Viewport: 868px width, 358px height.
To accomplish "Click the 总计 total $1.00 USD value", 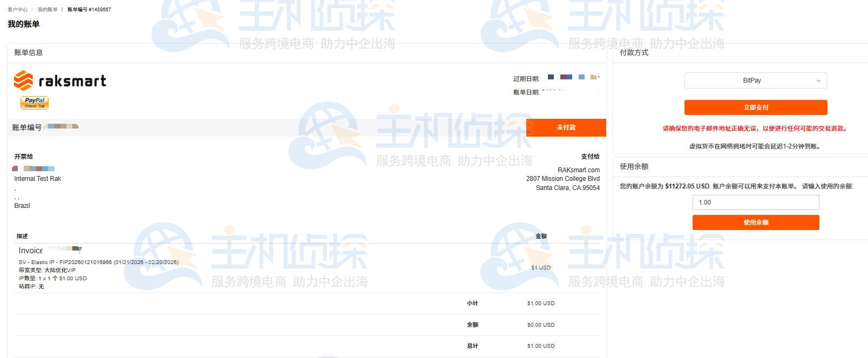I will coord(541,346).
